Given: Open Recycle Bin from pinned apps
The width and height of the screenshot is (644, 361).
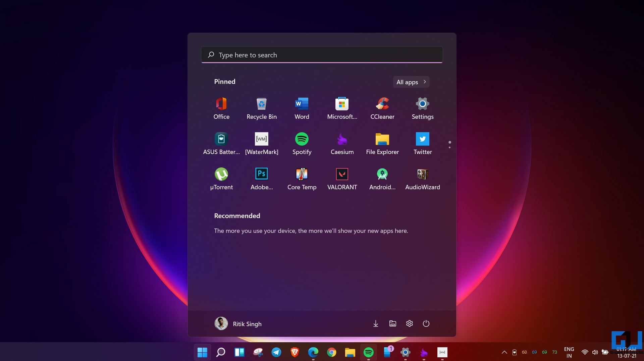Looking at the screenshot, I should coord(262,108).
